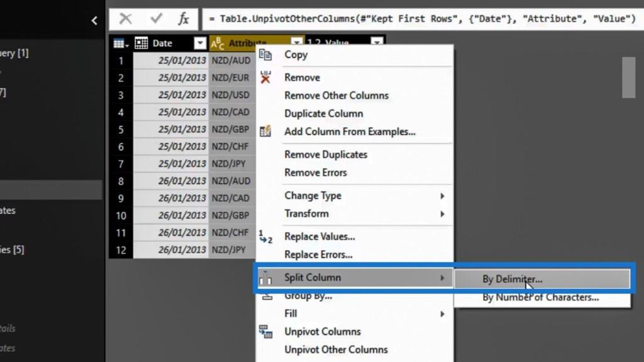Click the NZD/CAD cell in row 4
Screen dimensions: 644x362
(231, 113)
